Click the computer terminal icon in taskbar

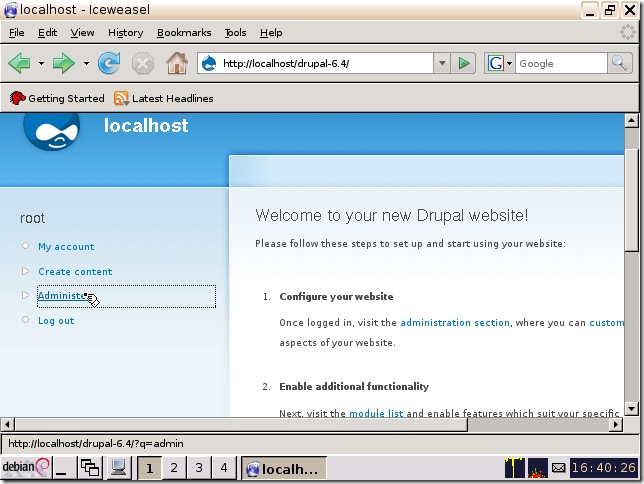pyautogui.click(x=118, y=468)
